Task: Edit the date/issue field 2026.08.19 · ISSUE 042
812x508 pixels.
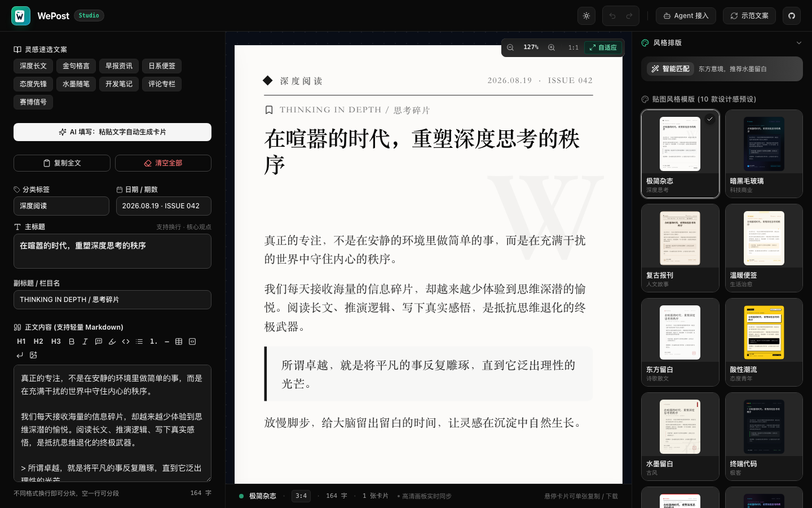Action: 164,206
